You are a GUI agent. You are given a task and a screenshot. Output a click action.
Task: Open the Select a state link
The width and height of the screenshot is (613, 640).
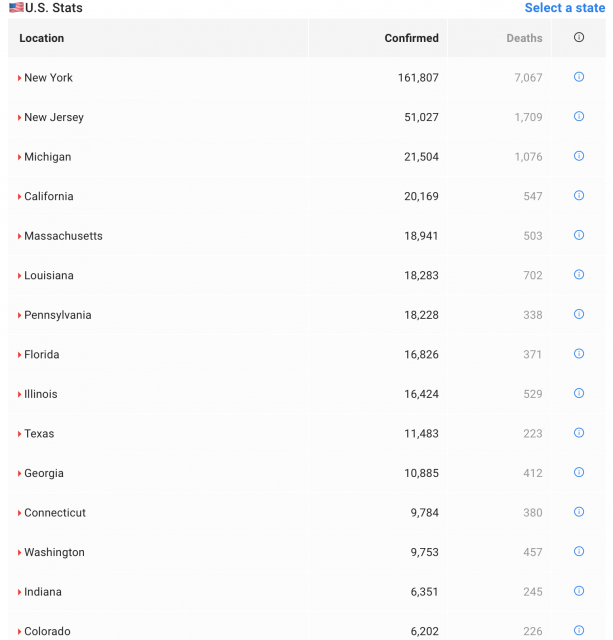565,8
